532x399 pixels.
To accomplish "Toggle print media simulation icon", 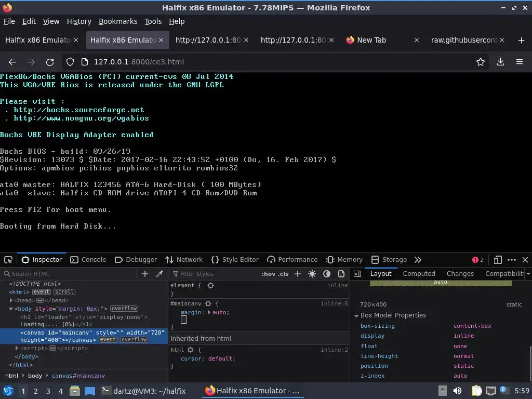I will pos(341,274).
